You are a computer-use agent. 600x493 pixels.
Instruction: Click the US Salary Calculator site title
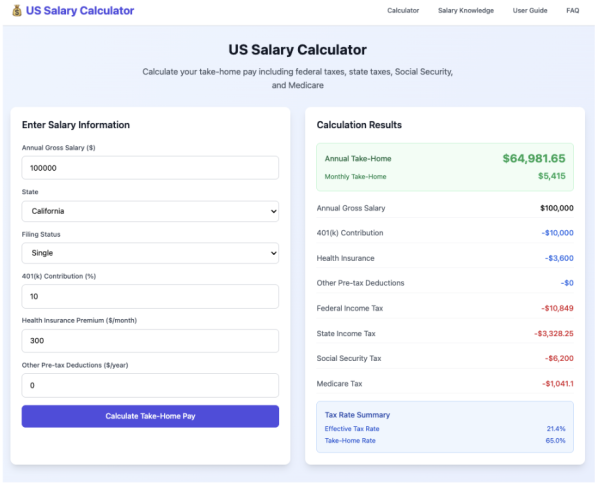[80, 11]
